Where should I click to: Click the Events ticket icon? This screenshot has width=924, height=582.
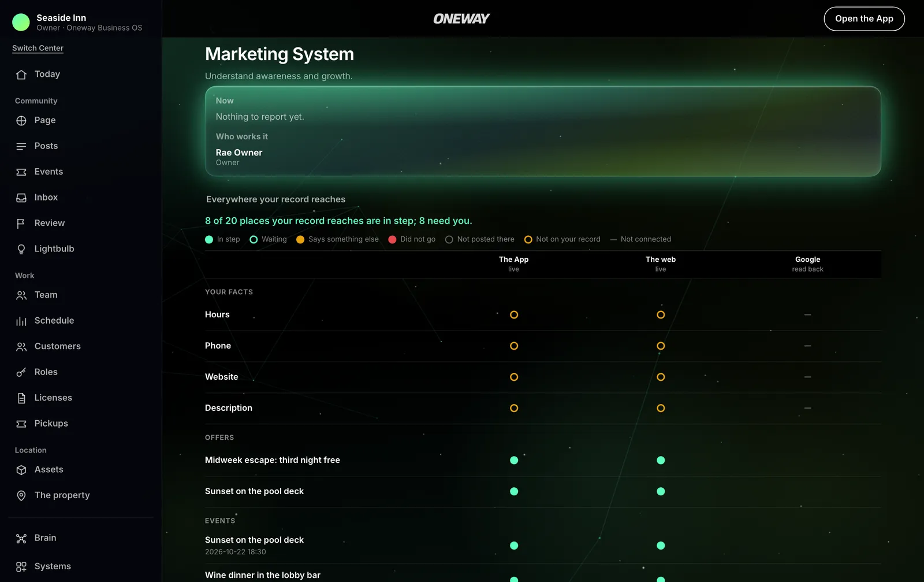tap(21, 172)
